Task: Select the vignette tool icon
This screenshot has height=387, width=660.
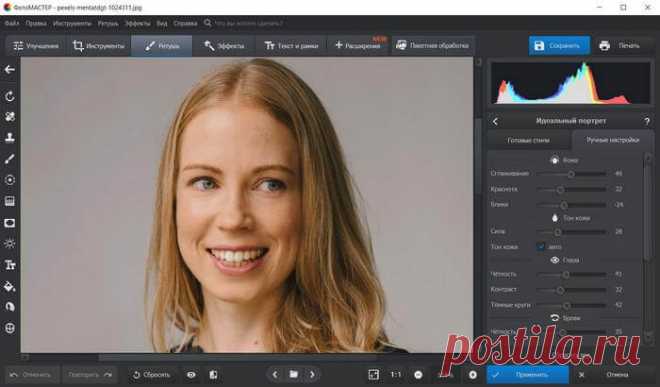Action: (10, 223)
